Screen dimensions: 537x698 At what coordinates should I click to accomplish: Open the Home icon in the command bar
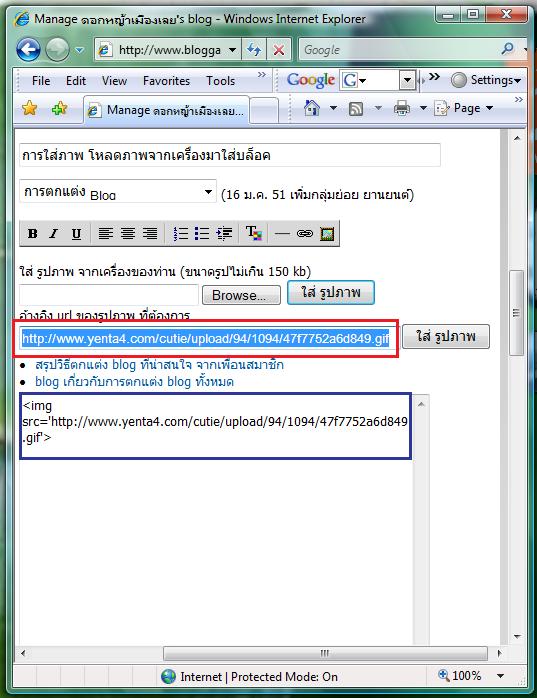click(x=312, y=108)
